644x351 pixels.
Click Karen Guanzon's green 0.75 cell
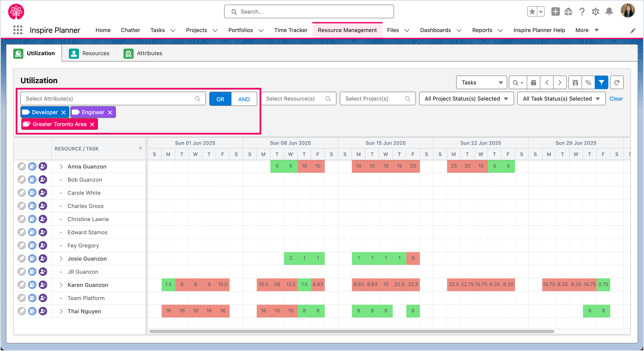coord(603,285)
